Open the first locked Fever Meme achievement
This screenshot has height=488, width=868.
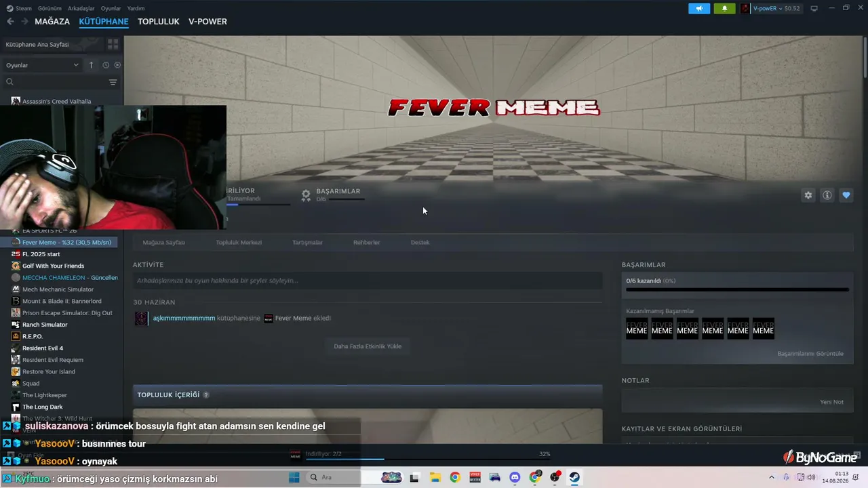point(637,329)
